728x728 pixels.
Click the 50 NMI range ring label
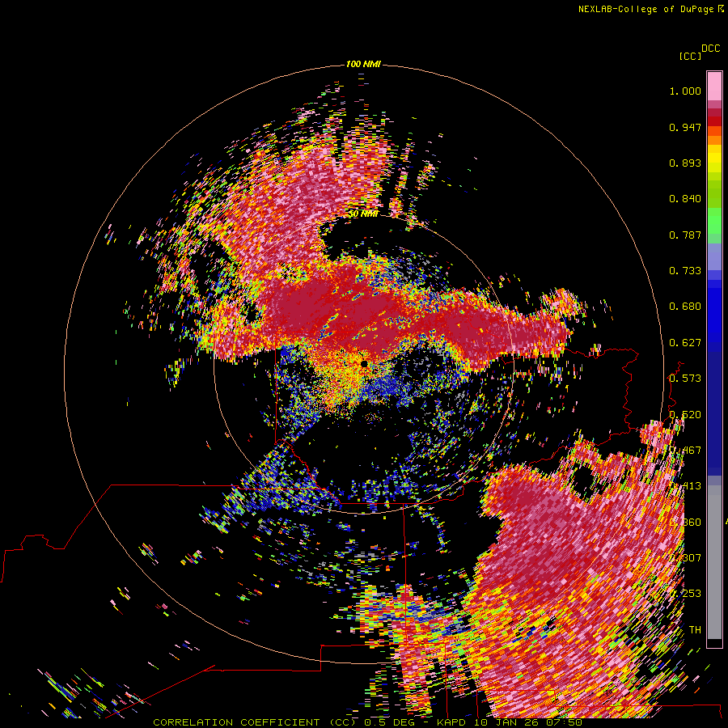coord(363,214)
